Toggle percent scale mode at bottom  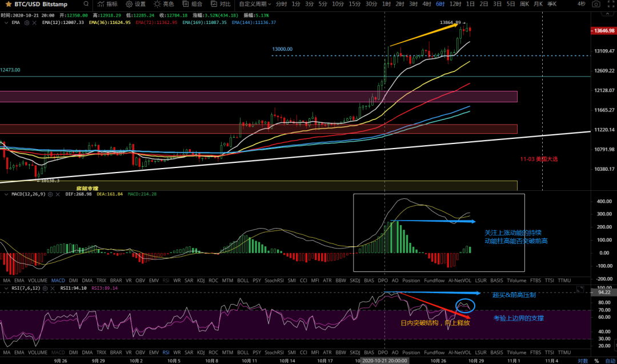(x=596, y=361)
